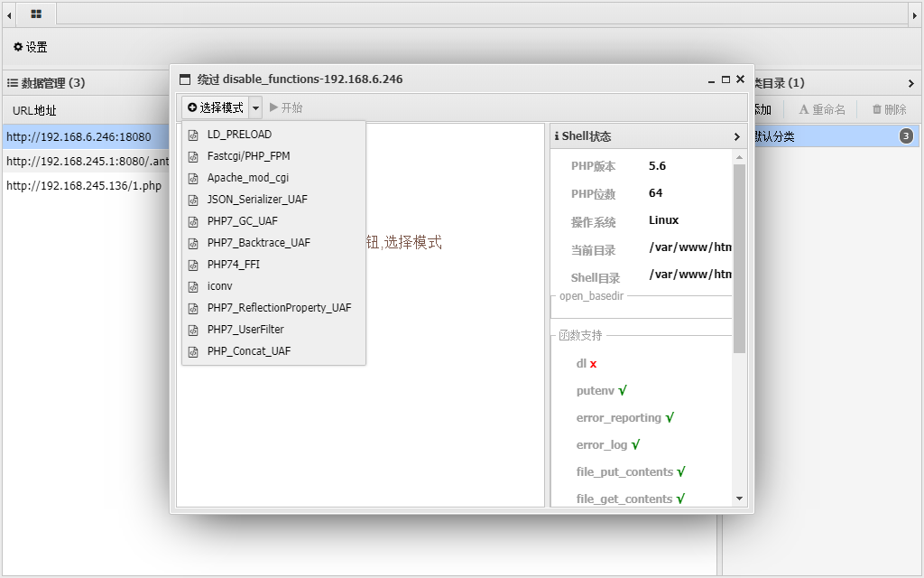Click the 删除 delete button
924x578 pixels.
tap(889, 109)
